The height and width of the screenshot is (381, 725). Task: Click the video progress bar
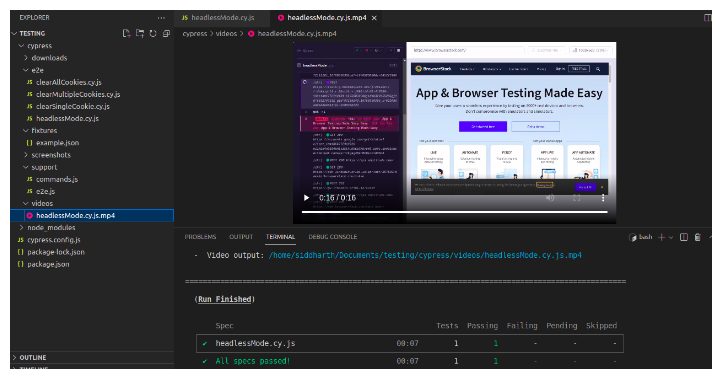(x=455, y=212)
